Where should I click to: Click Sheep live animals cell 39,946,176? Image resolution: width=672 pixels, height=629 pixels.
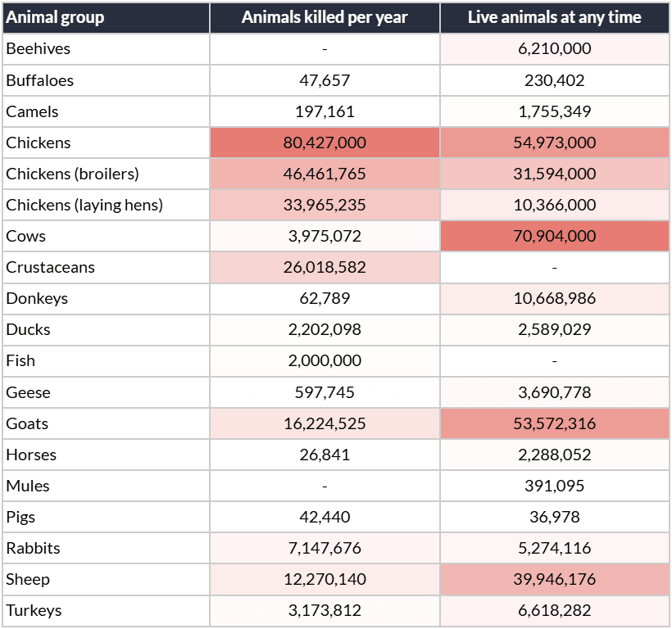(x=555, y=579)
